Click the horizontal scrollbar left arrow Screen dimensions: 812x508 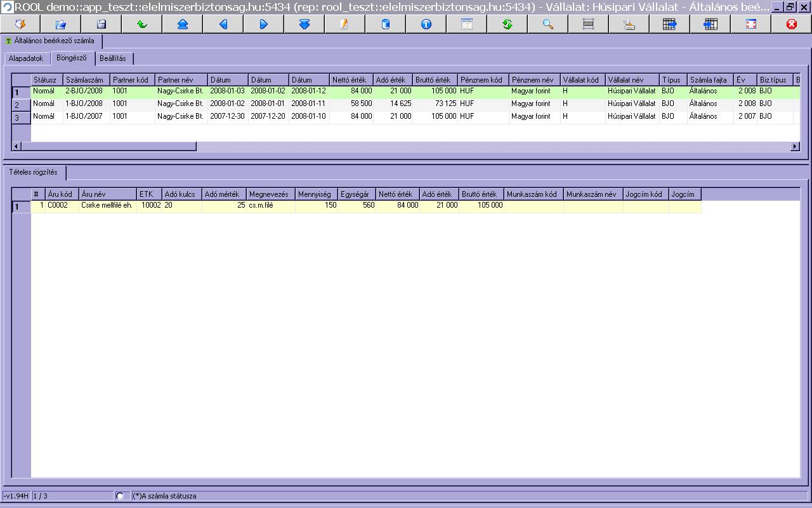coord(17,146)
